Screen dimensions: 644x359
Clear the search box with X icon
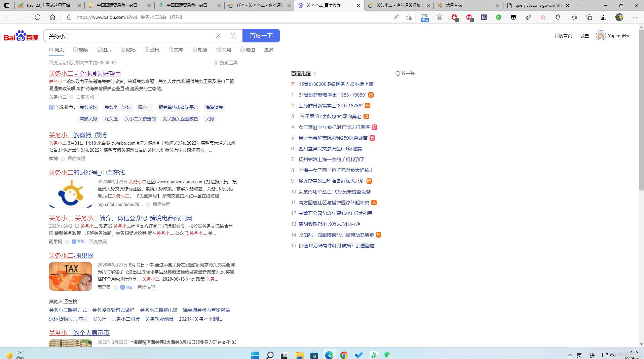click(x=218, y=36)
